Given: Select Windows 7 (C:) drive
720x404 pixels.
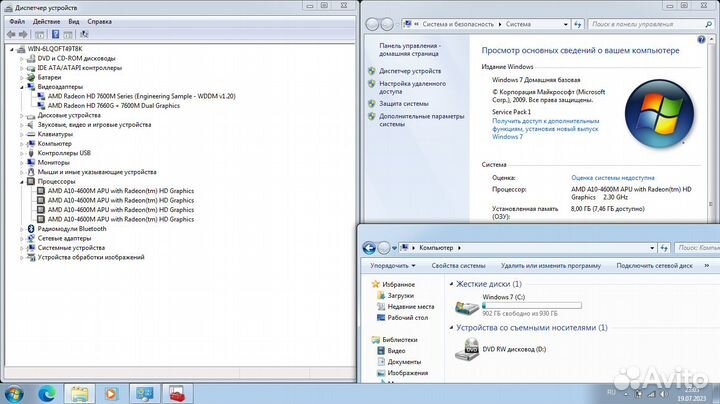Looking at the screenshot, I should click(518, 305).
